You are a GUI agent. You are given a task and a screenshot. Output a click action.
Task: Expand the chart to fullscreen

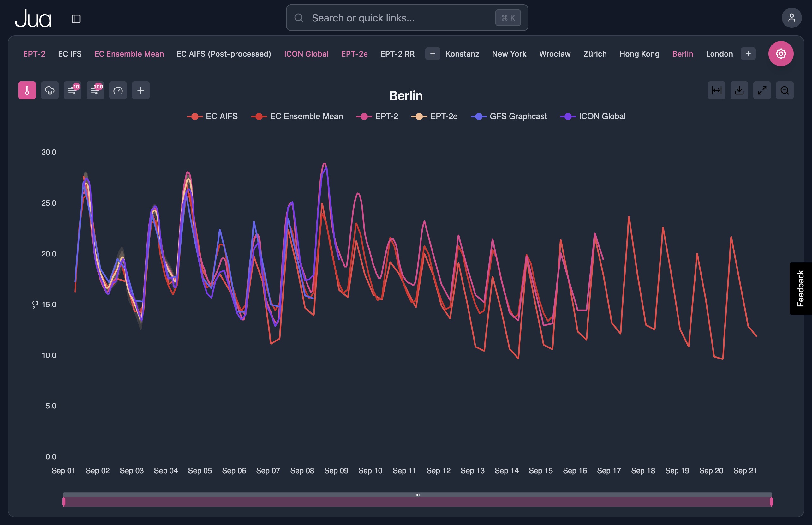click(762, 90)
